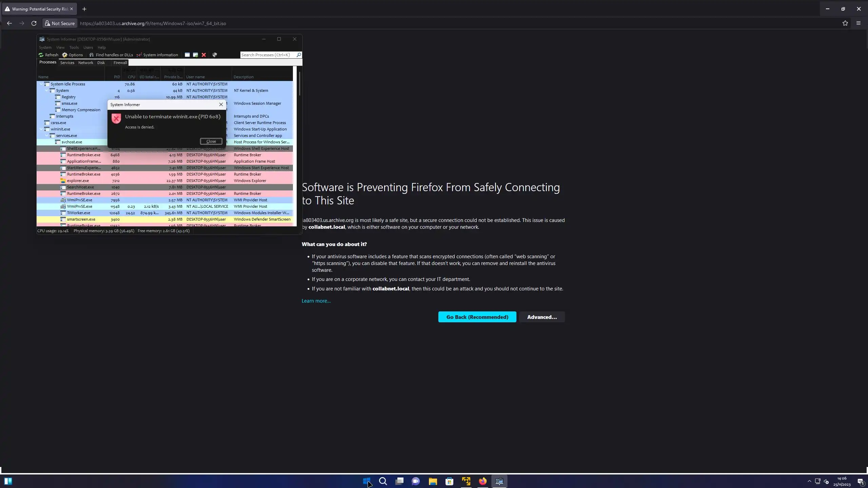Image resolution: width=868 pixels, height=488 pixels.
Task: Click the find window and thread icon
Action: coord(196,55)
